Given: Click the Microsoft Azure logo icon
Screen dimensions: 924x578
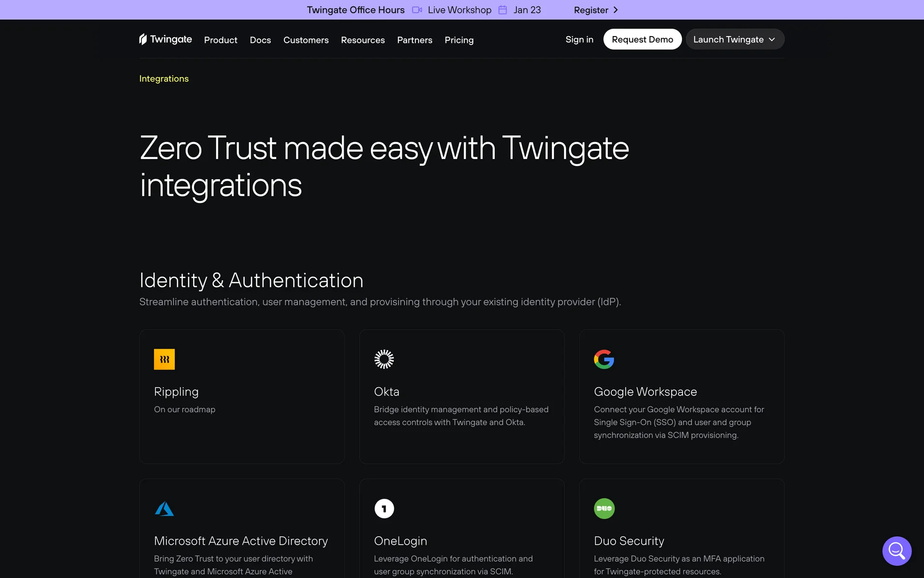Looking at the screenshot, I should click(x=164, y=509).
